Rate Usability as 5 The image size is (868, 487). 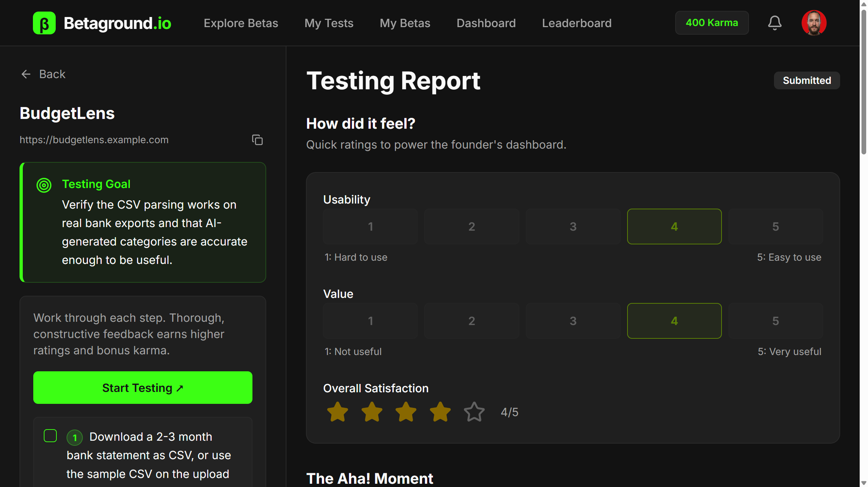(x=775, y=227)
